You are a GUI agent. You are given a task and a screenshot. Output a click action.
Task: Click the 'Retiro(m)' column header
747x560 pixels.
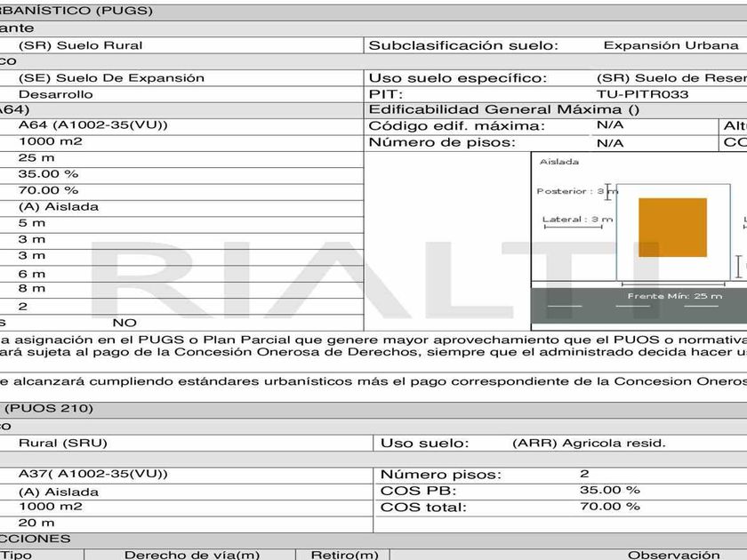point(344,555)
